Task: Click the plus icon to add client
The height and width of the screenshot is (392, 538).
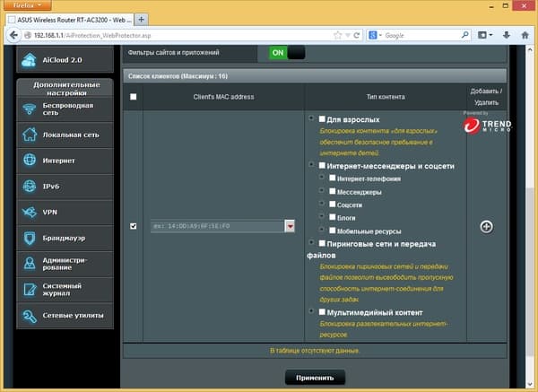Action: [486, 227]
